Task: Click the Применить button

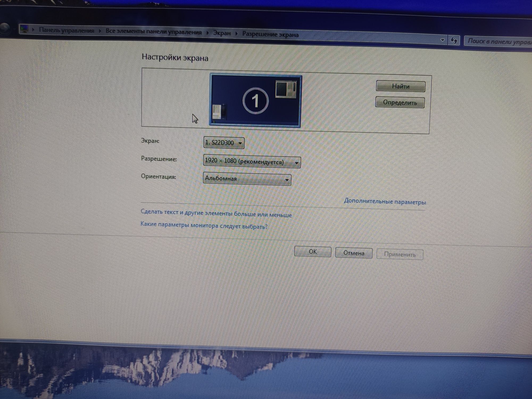Action: tap(400, 254)
